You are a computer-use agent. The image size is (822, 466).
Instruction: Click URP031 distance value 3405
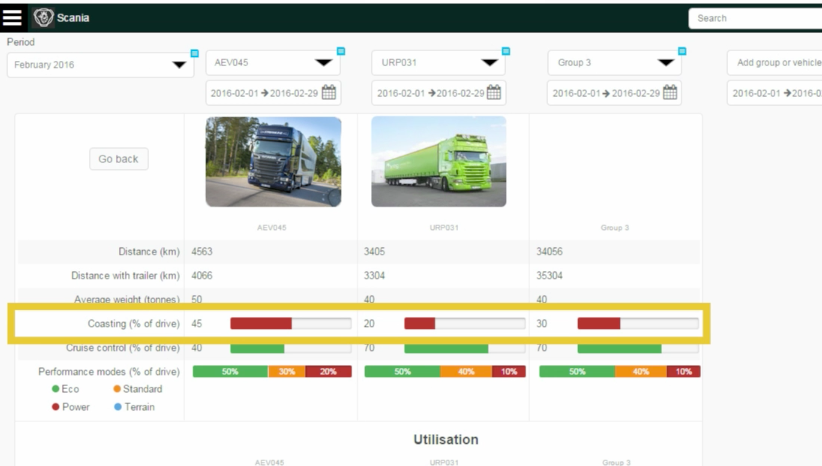pyautogui.click(x=374, y=252)
